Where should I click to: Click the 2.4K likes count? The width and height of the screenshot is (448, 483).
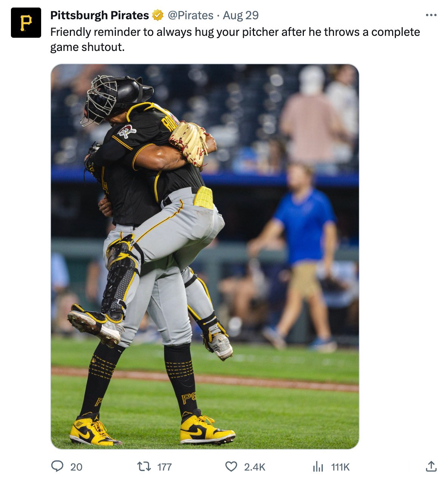click(255, 467)
